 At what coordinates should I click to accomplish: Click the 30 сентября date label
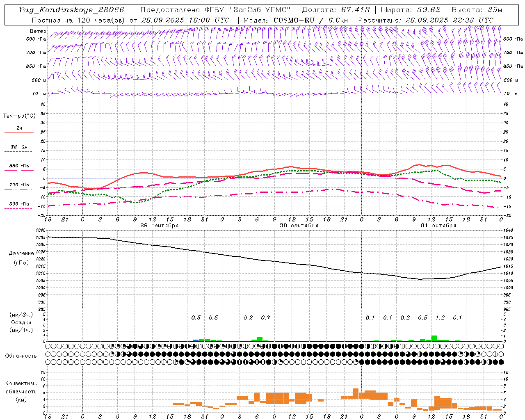pyautogui.click(x=299, y=226)
